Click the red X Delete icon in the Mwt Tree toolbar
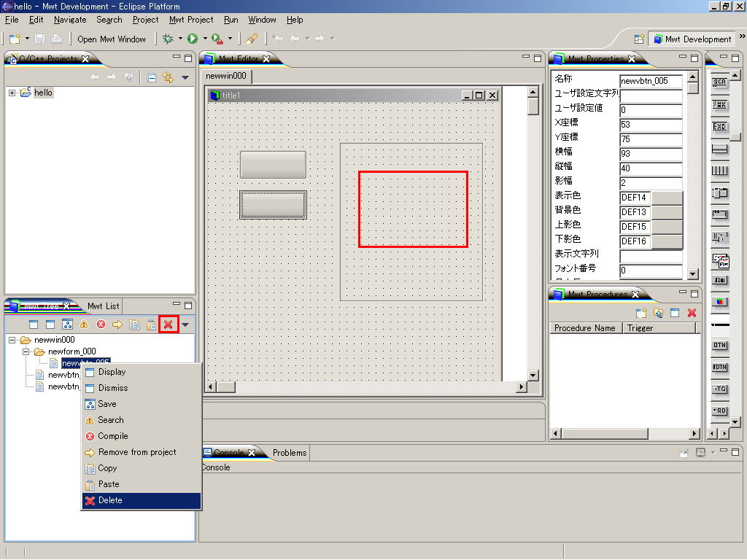Image resolution: width=747 pixels, height=560 pixels. [169, 324]
